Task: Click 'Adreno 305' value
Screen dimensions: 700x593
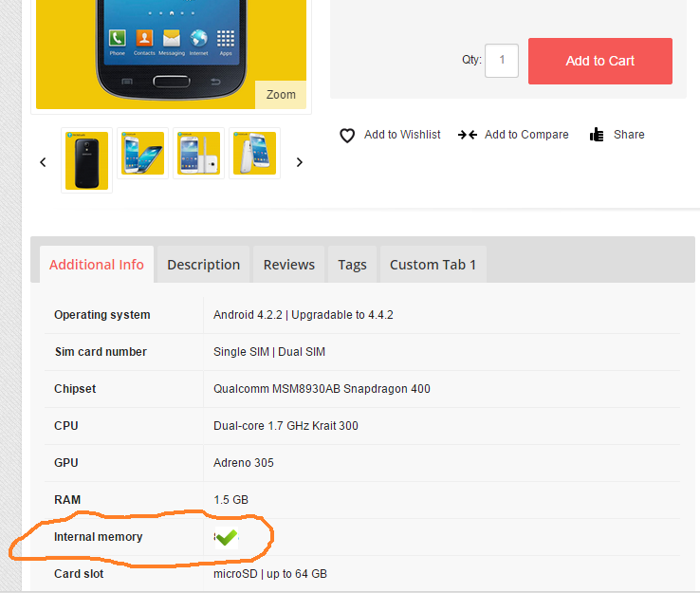Action: (x=244, y=463)
